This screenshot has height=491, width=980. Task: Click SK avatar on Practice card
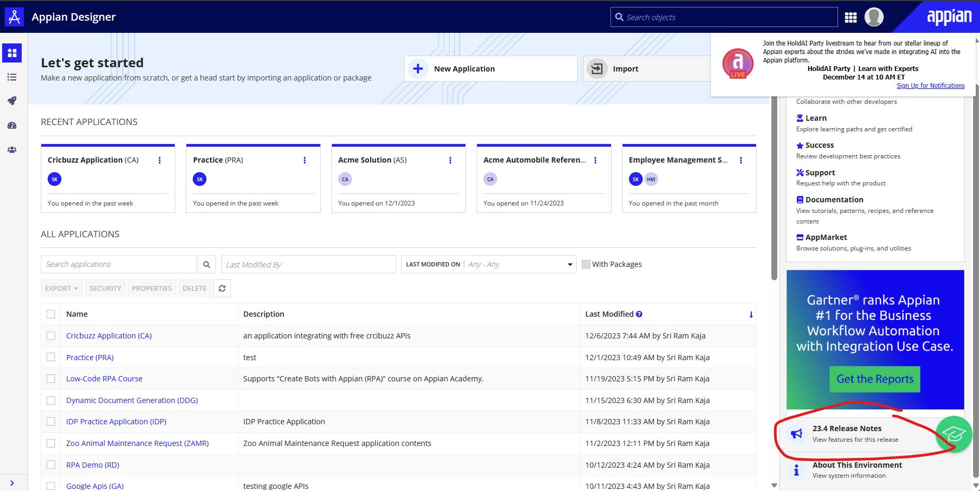(200, 179)
